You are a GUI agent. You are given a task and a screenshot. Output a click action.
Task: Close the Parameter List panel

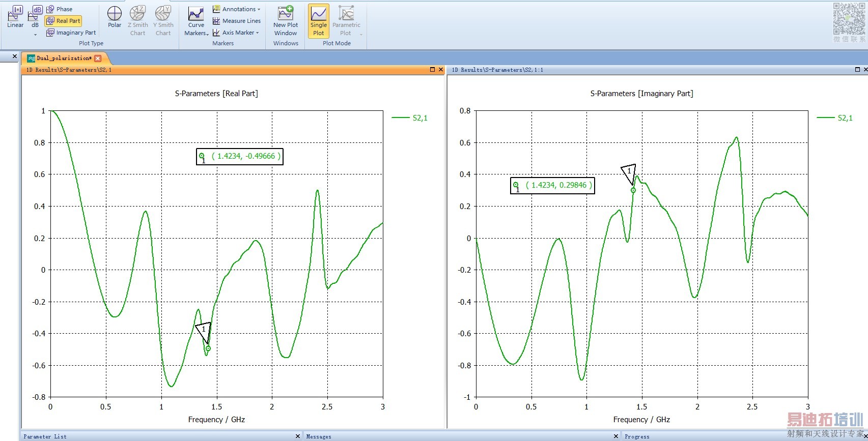coord(298,436)
